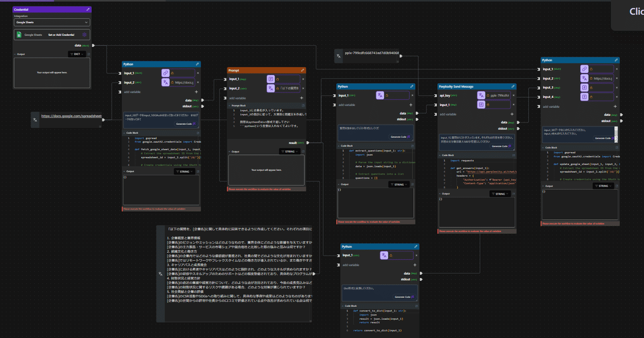Open the Google Sheets integration dropdown
Viewport: 644px width, 338px height.
(52, 23)
